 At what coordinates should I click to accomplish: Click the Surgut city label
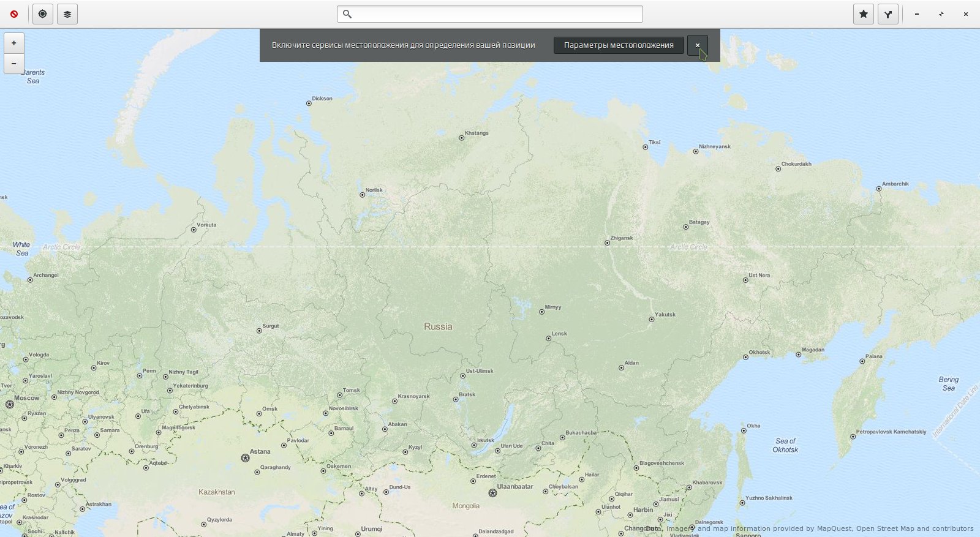[x=270, y=326]
